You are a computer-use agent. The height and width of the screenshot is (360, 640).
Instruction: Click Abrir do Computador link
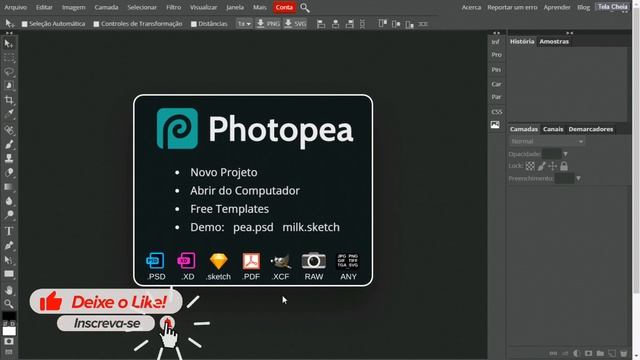[245, 191]
